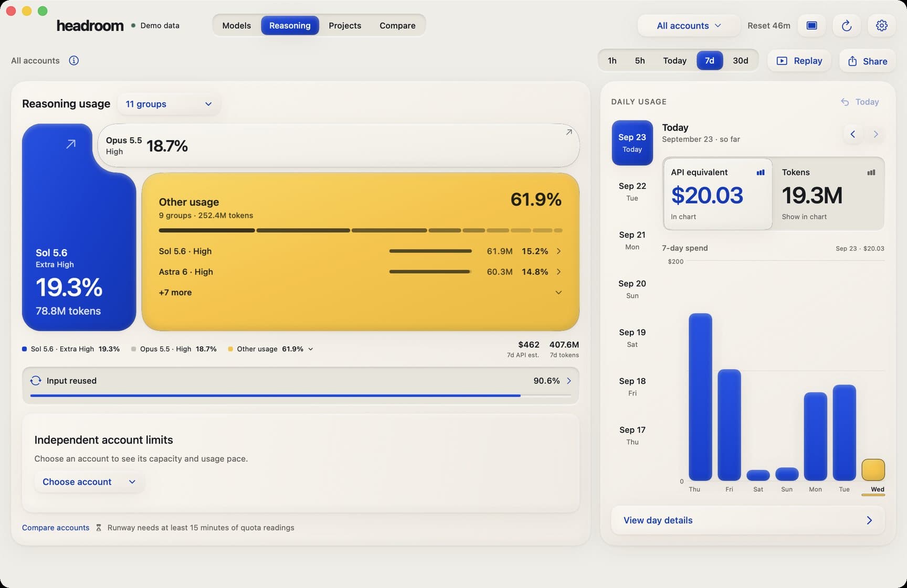The height and width of the screenshot is (588, 907).
Task: Click the return arrow next to Today in Daily Usage
Action: [845, 102]
